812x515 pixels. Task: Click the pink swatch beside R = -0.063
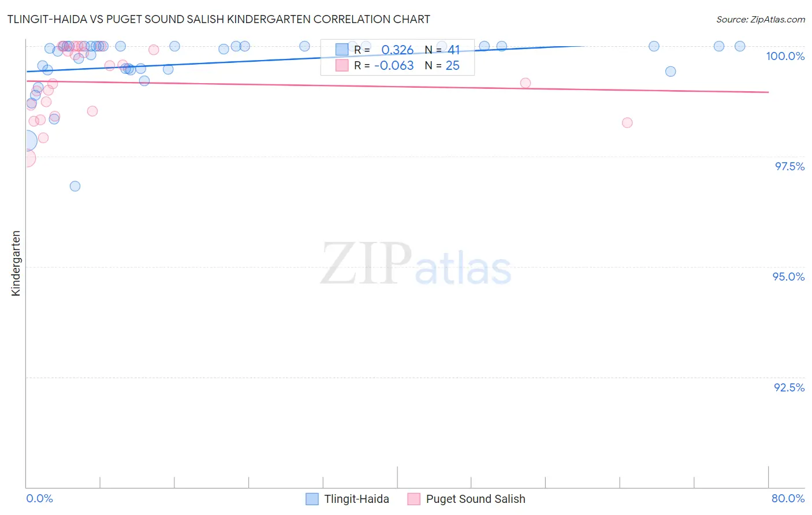[342, 66]
